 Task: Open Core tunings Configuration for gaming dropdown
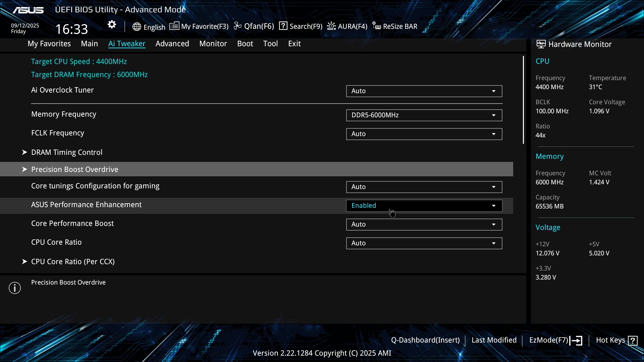click(424, 187)
